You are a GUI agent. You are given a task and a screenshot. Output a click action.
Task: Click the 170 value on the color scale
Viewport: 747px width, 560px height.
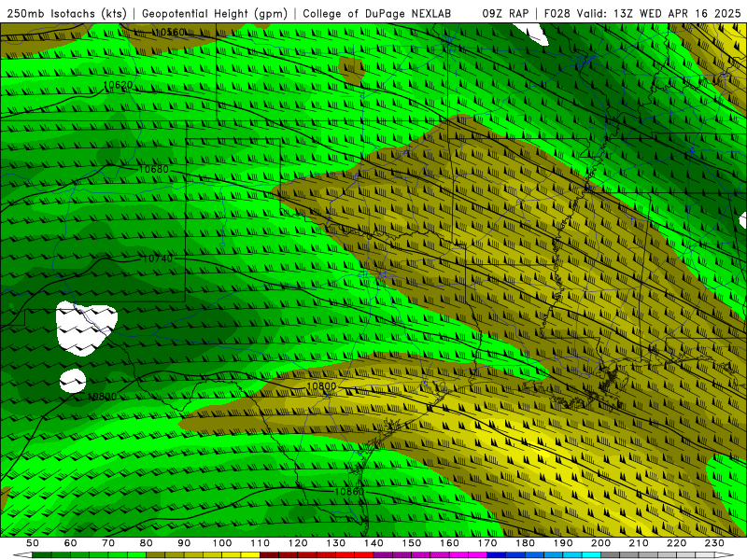[487, 543]
